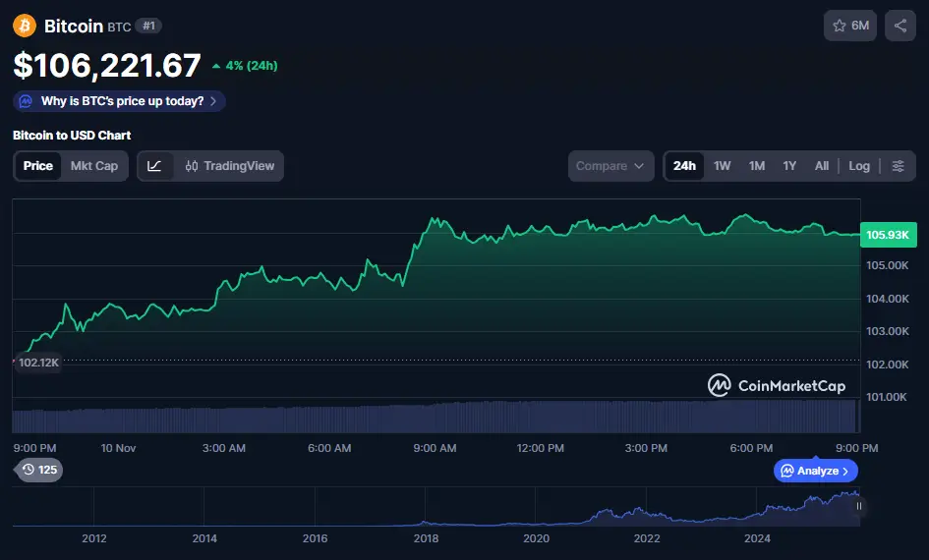
Task: Click the blue Analyze button
Action: click(816, 471)
